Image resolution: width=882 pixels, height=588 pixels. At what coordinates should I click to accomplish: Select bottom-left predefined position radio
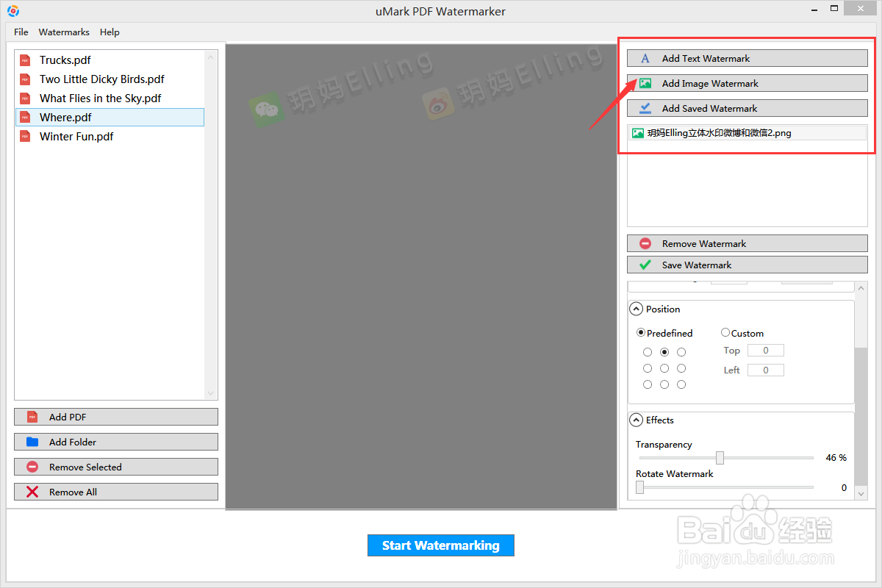pos(648,384)
